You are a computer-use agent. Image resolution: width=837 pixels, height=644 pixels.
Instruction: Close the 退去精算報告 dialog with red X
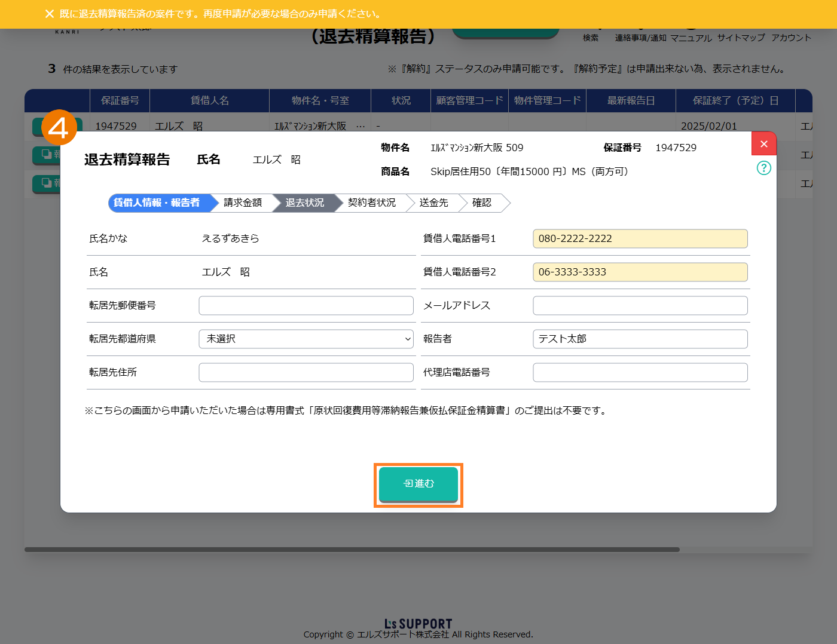763,144
